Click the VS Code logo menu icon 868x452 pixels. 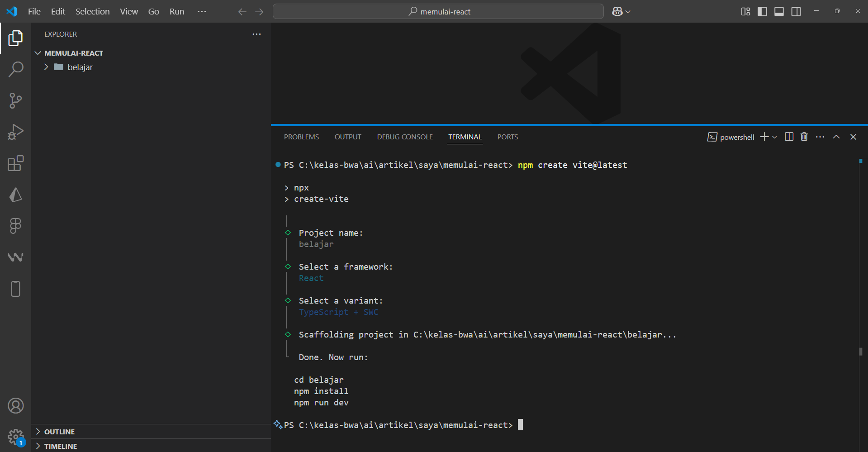pos(12,11)
